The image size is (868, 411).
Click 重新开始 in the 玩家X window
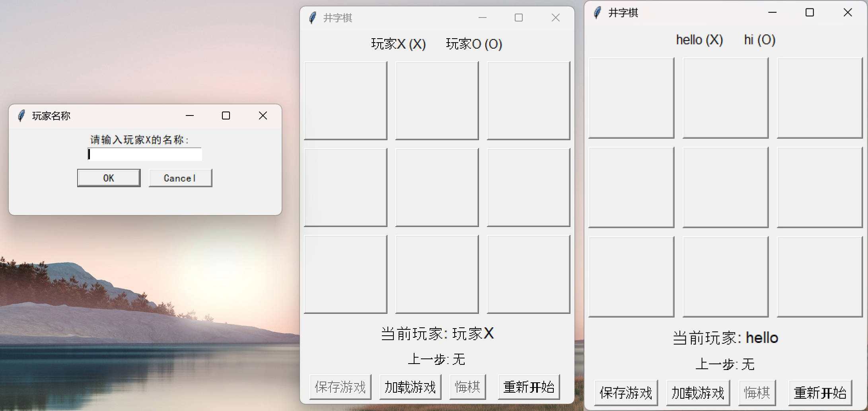[529, 387]
